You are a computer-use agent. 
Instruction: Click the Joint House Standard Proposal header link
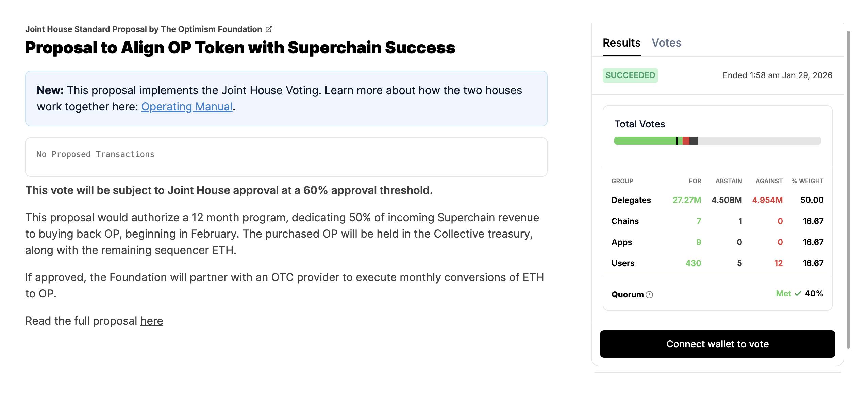tap(143, 29)
